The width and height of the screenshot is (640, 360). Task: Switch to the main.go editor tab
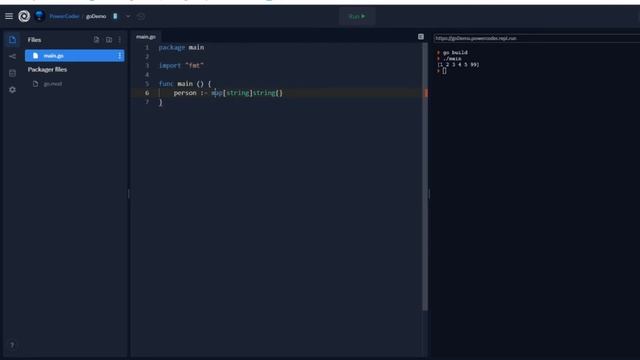(146, 37)
